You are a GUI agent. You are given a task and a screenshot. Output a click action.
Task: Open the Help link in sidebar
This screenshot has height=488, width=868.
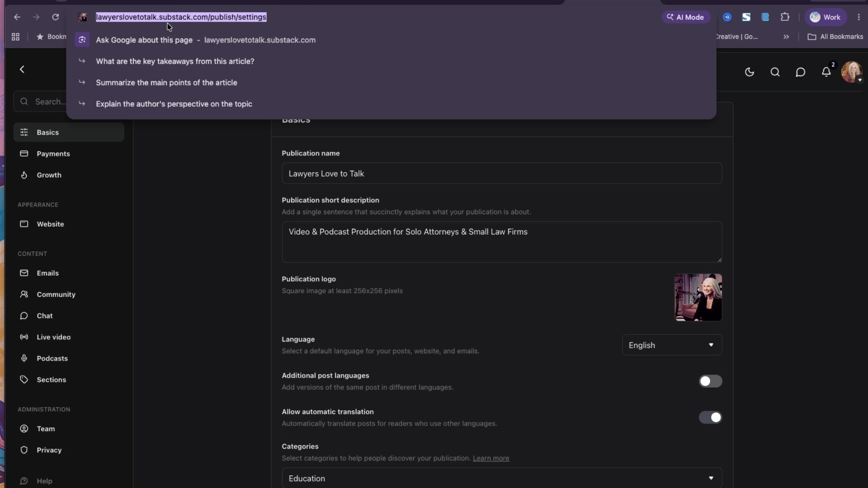pyautogui.click(x=69, y=481)
